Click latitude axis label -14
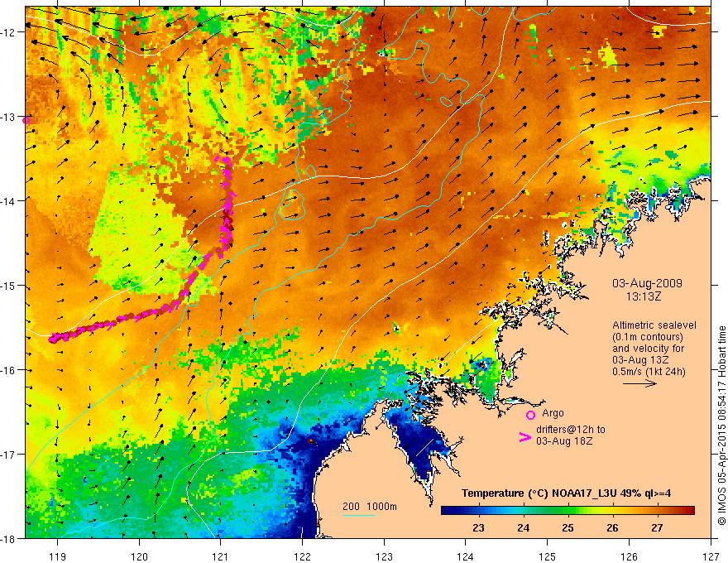Screen dimensions: 728x563 (x=8, y=201)
